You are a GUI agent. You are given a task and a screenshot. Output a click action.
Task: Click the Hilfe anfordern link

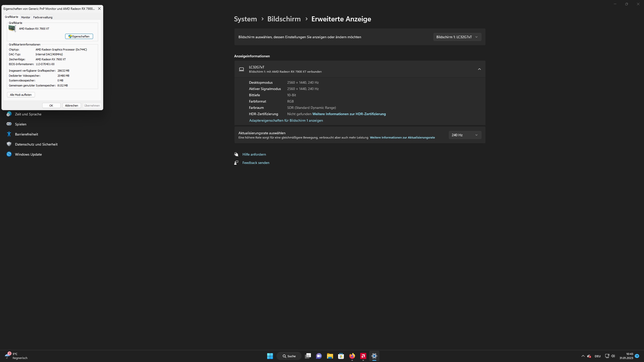coord(254,154)
